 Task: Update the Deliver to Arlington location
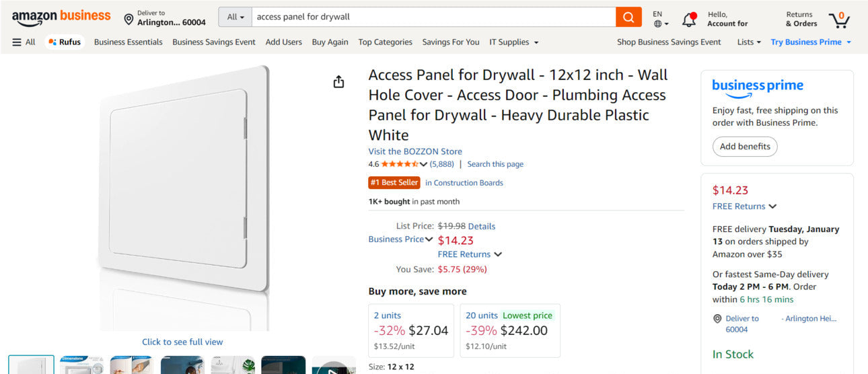pyautogui.click(x=165, y=17)
